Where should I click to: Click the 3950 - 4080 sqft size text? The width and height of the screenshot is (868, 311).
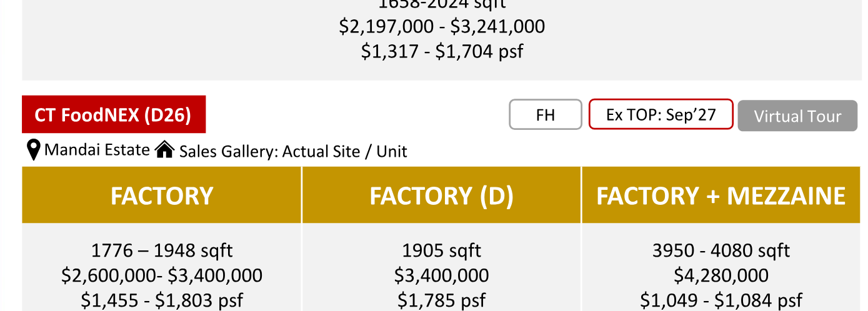pos(721,251)
